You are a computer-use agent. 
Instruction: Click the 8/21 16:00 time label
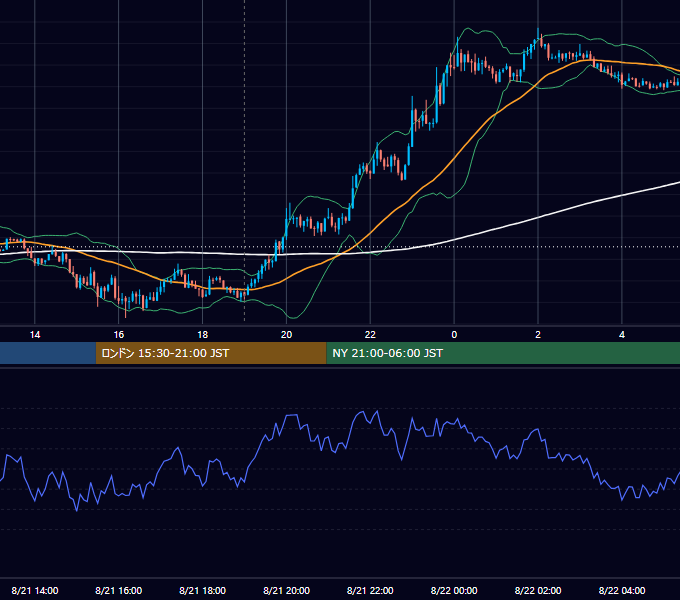tap(118, 590)
